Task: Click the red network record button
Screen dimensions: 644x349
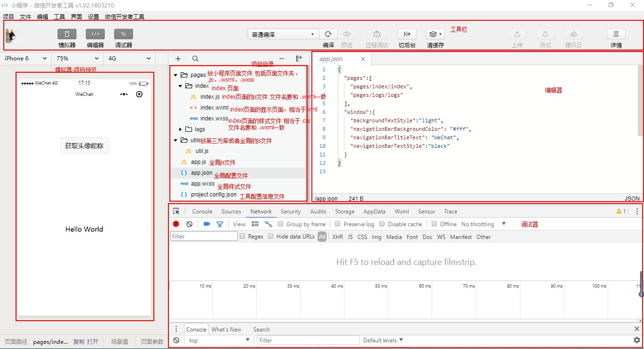Action: tap(176, 224)
